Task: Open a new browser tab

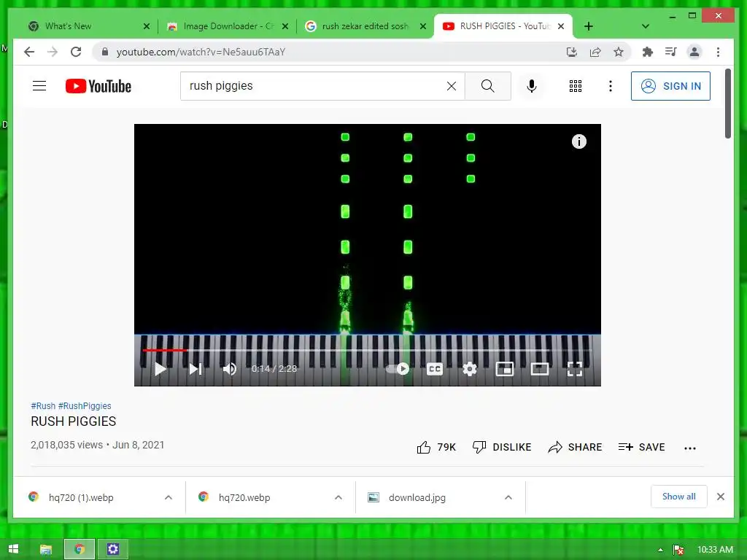Action: pyautogui.click(x=589, y=26)
